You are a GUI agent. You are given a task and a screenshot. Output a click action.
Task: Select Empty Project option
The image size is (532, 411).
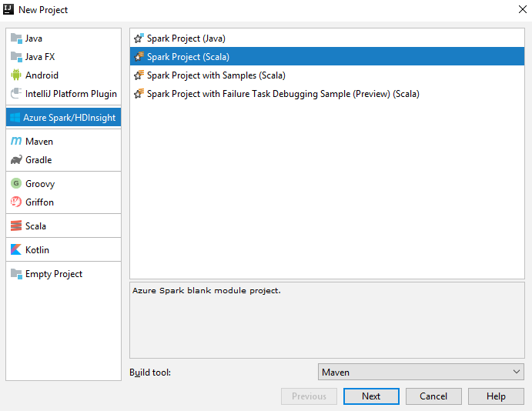[x=54, y=274]
